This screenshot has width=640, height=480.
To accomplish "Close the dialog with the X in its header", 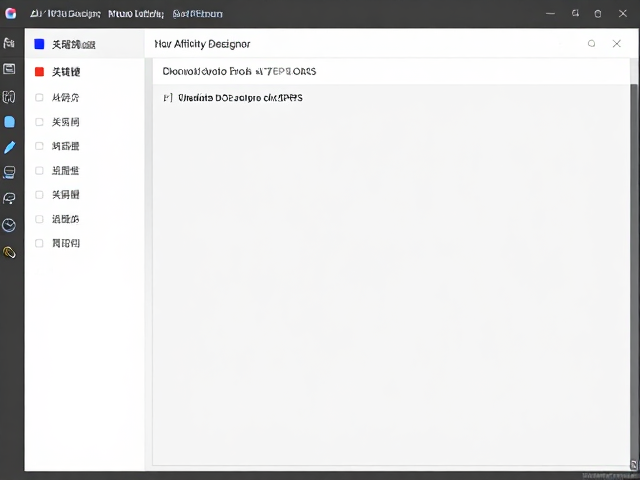I will point(617,44).
